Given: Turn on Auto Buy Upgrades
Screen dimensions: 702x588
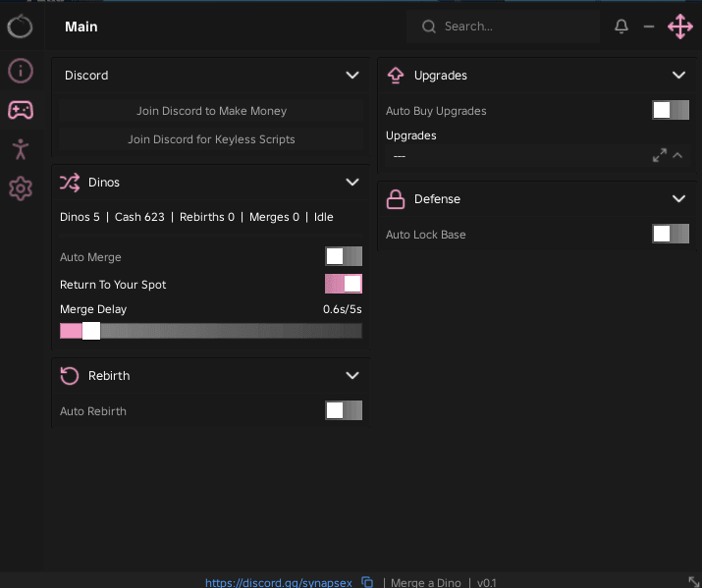Looking at the screenshot, I should 671,110.
